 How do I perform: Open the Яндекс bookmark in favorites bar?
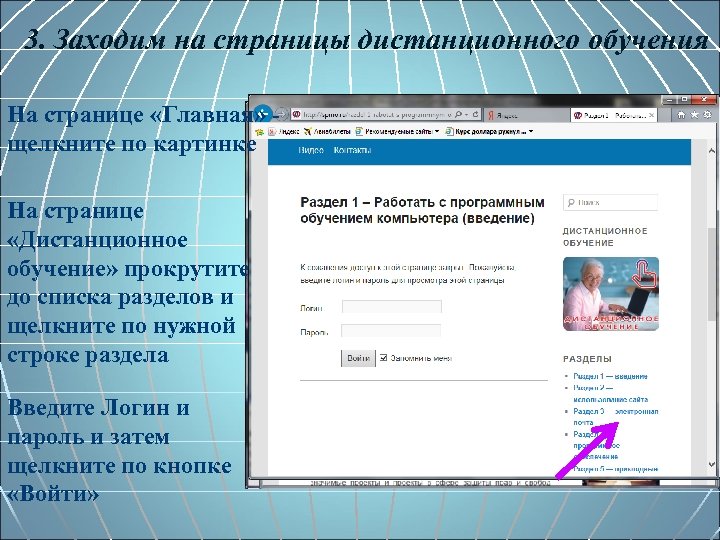283,132
